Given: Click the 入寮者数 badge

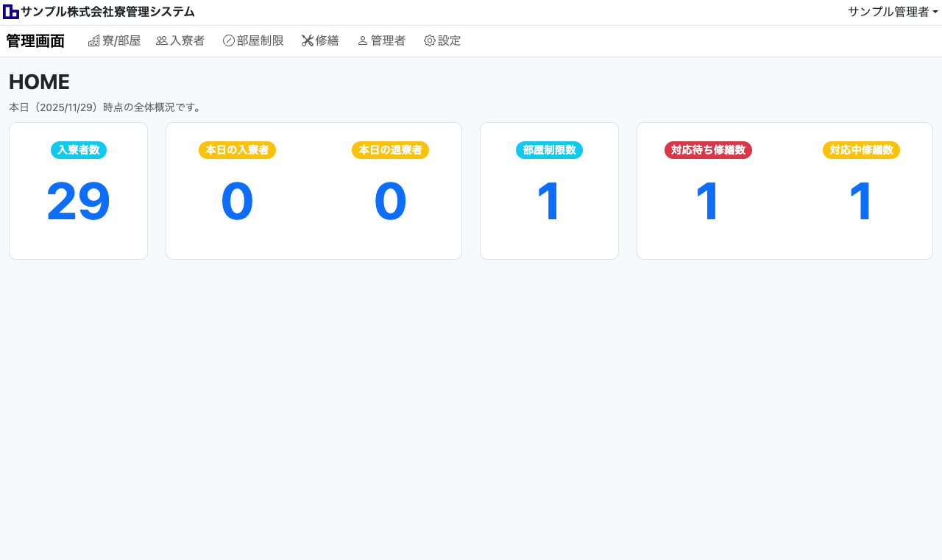Looking at the screenshot, I should pos(78,150).
